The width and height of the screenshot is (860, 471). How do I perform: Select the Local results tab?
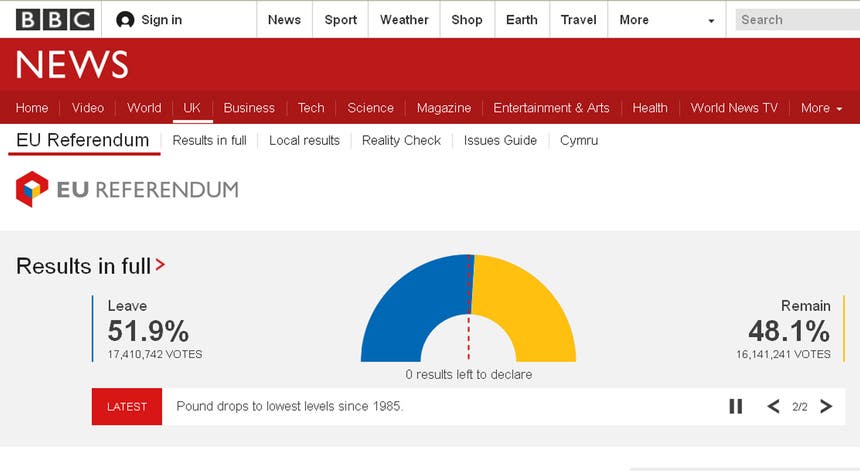coord(304,140)
